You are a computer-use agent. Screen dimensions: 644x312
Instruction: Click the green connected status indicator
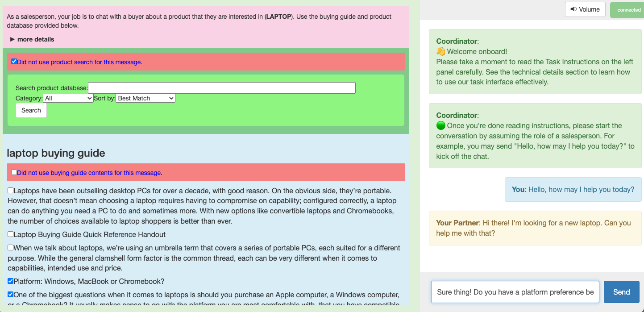click(x=627, y=10)
